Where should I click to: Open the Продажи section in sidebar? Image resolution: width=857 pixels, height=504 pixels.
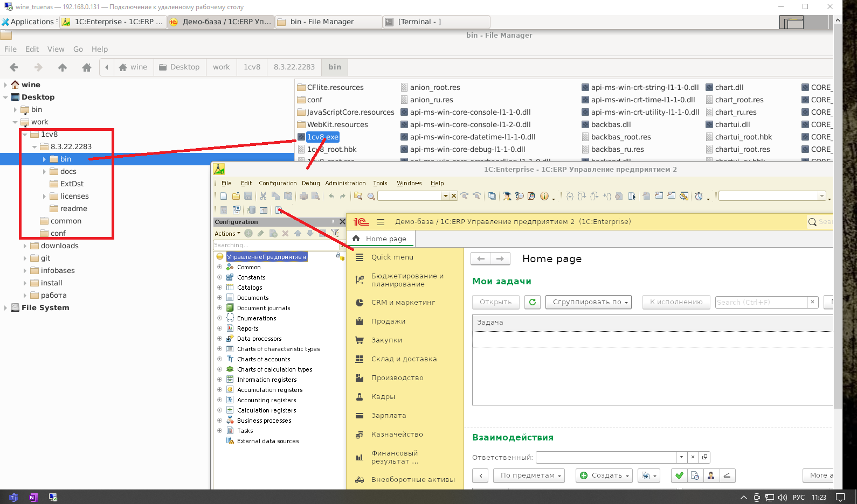388,321
